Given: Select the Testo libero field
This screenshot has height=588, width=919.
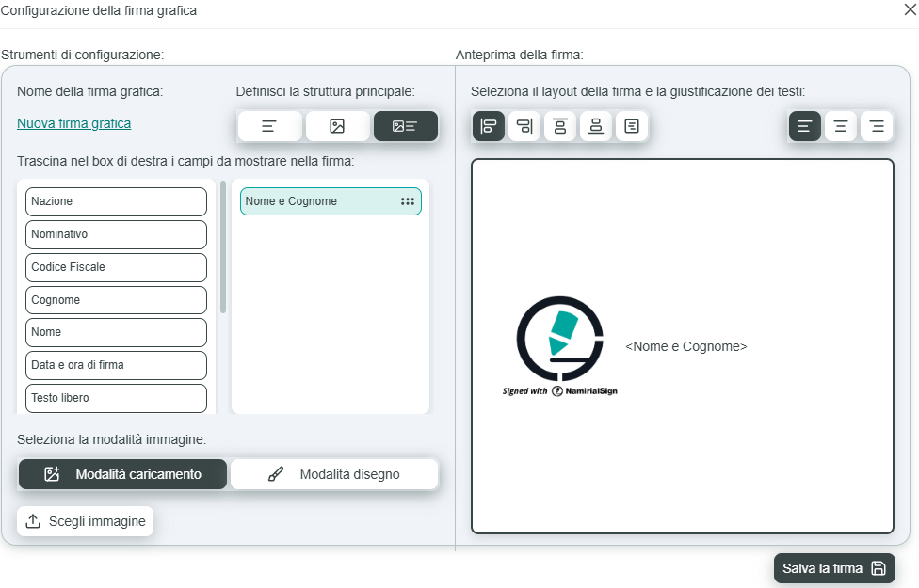Looking at the screenshot, I should click(x=116, y=398).
